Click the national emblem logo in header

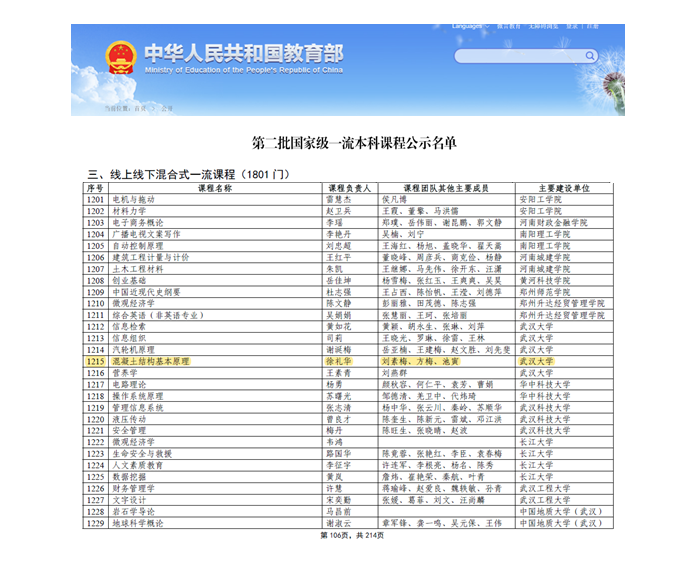click(x=120, y=57)
